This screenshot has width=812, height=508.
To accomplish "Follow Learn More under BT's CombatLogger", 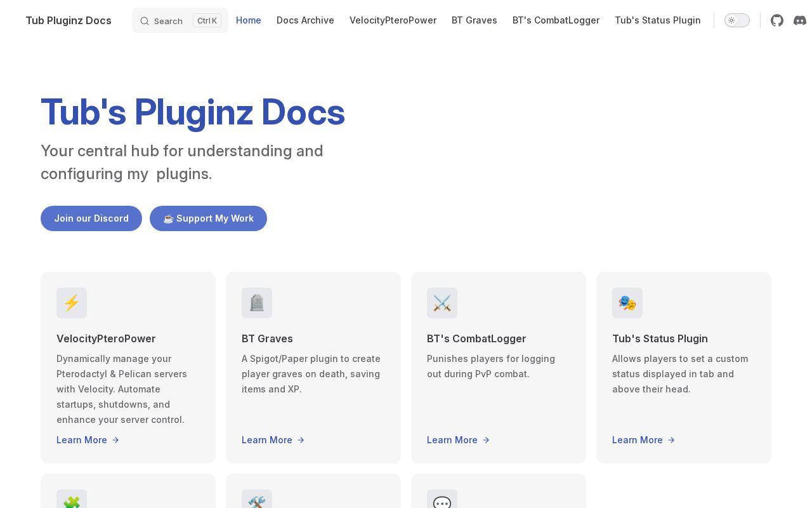I will click(x=459, y=440).
